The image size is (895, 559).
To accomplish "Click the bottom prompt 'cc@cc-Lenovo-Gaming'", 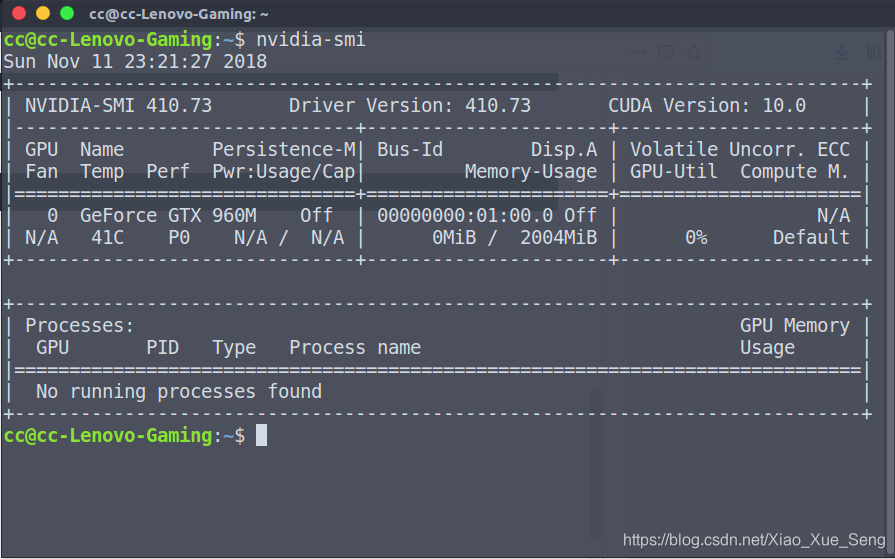I will tap(108, 436).
